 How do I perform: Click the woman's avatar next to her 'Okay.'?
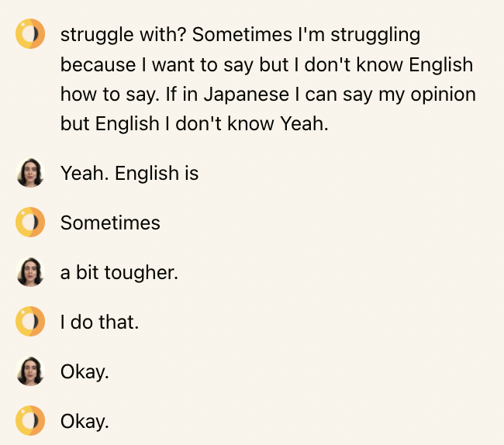click(x=30, y=371)
